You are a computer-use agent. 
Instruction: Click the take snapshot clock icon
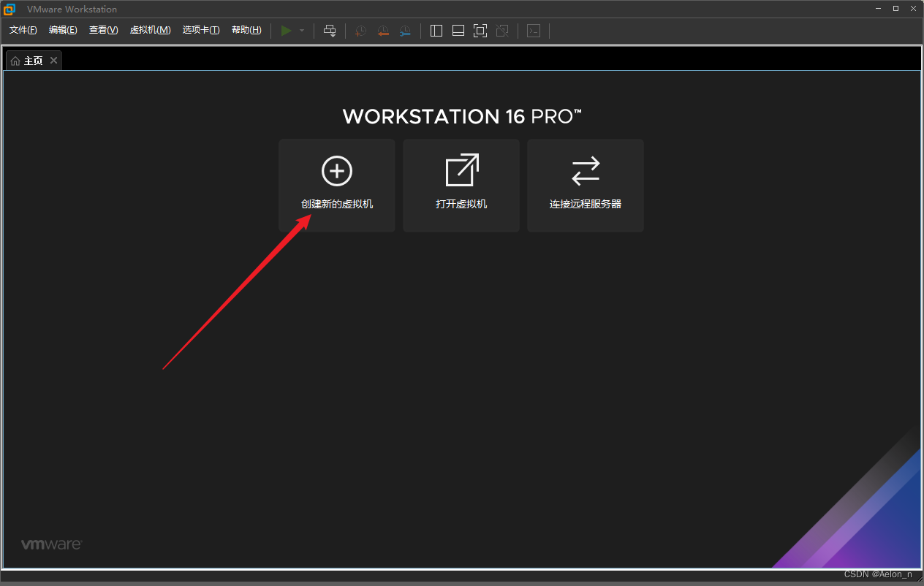(360, 31)
